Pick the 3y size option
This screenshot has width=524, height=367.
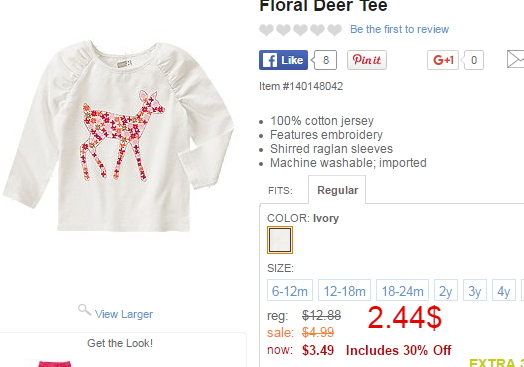(475, 290)
